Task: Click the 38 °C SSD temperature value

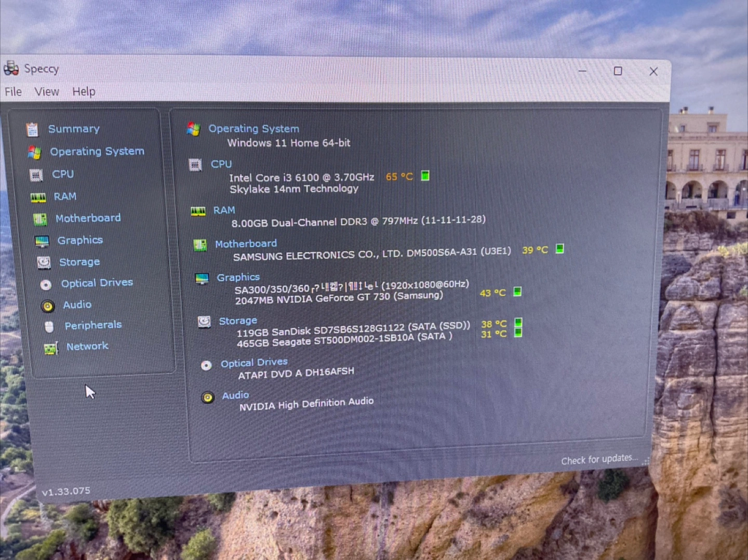Action: coord(493,324)
